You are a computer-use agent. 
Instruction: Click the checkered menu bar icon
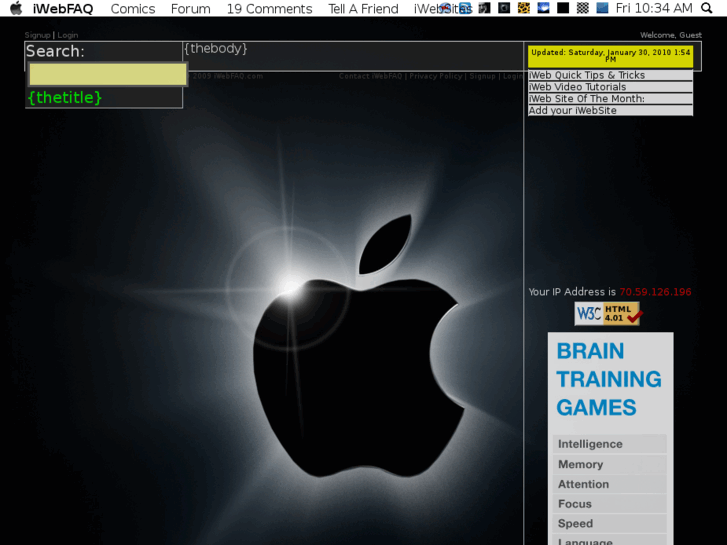(x=582, y=8)
